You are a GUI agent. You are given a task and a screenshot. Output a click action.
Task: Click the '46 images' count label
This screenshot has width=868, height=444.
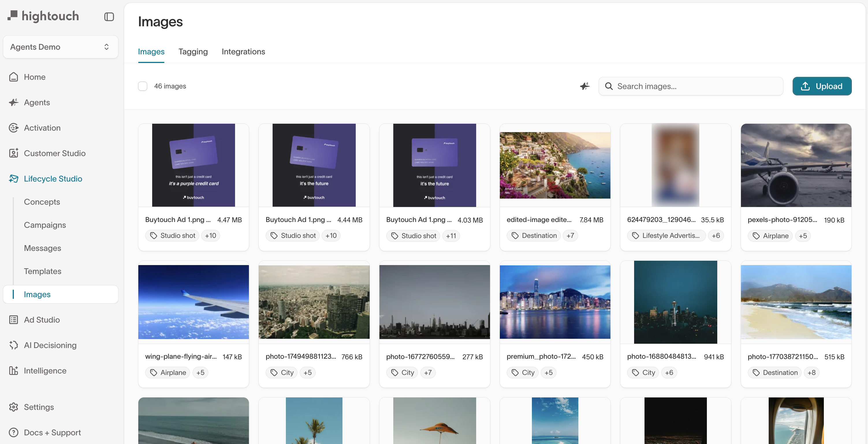tap(170, 86)
